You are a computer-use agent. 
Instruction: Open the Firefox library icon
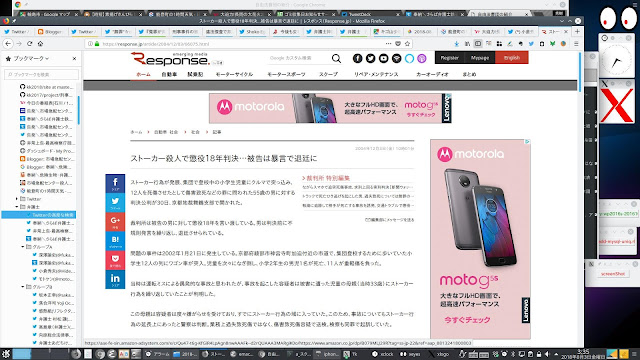point(467,44)
